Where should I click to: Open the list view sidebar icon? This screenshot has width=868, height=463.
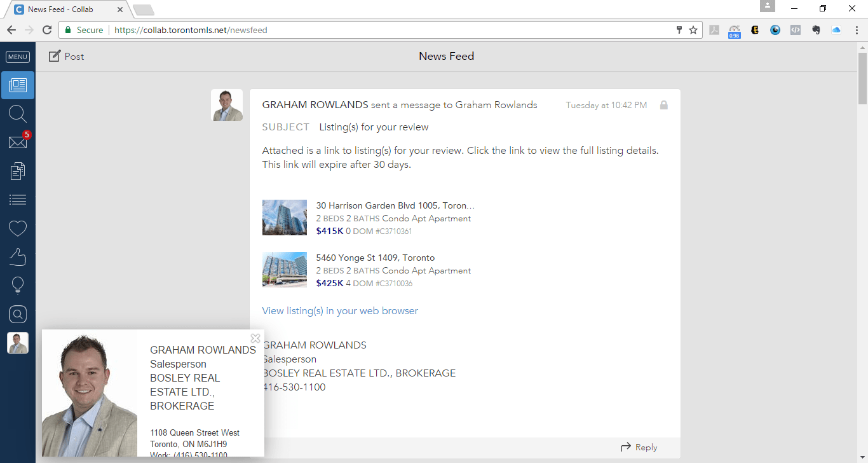click(x=18, y=200)
